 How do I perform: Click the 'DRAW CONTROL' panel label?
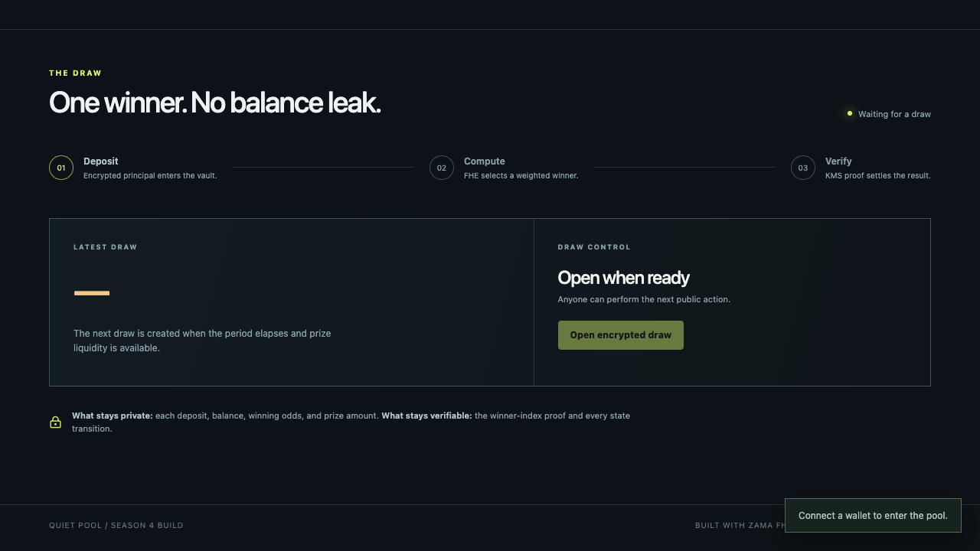(x=595, y=247)
